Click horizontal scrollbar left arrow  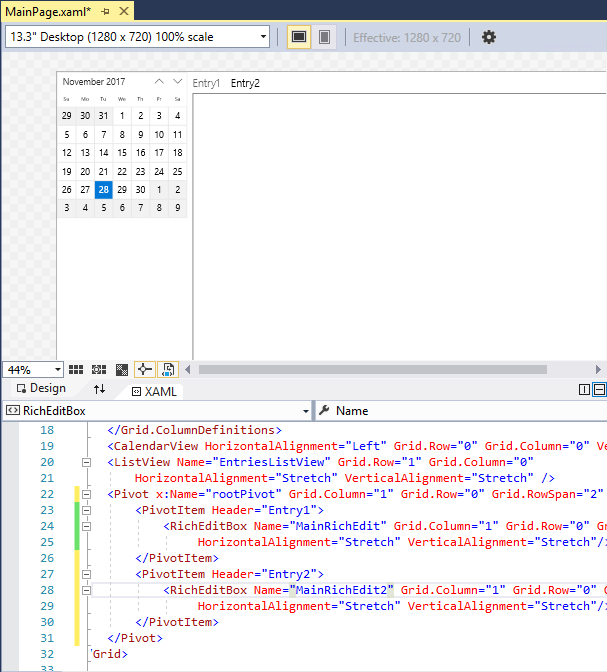pos(187,369)
